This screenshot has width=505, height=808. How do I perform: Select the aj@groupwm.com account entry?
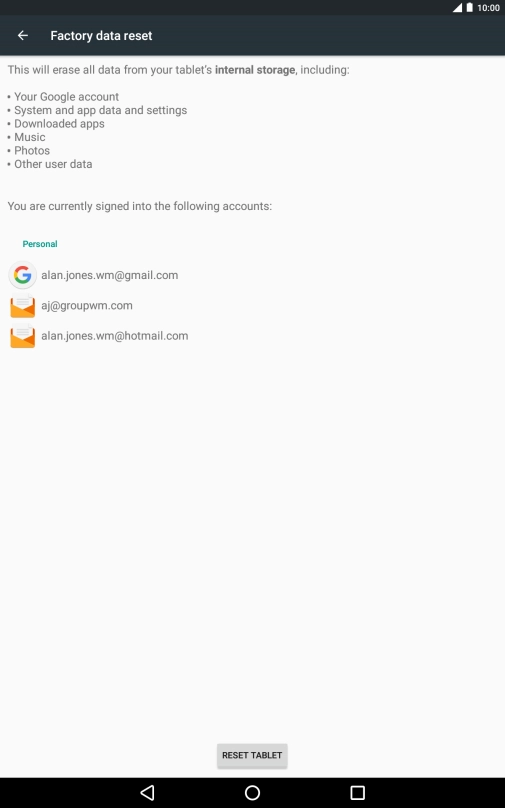pos(87,306)
